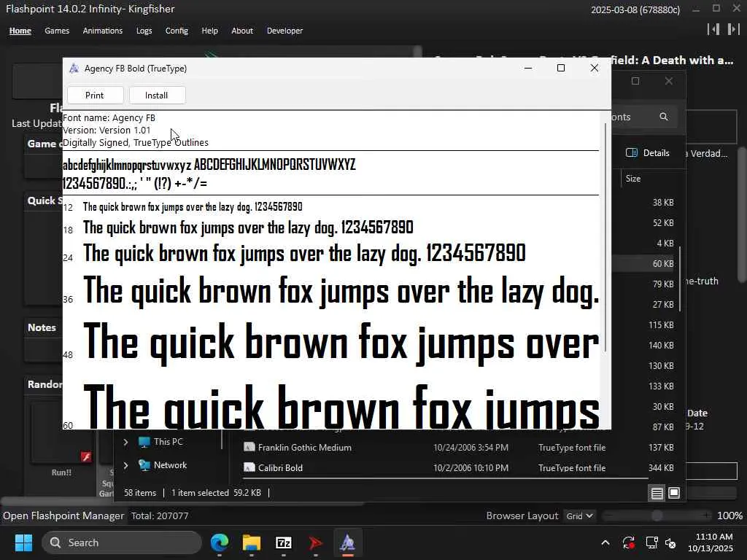Select Network in navigation pane
This screenshot has width=747, height=560.
pyautogui.click(x=163, y=465)
